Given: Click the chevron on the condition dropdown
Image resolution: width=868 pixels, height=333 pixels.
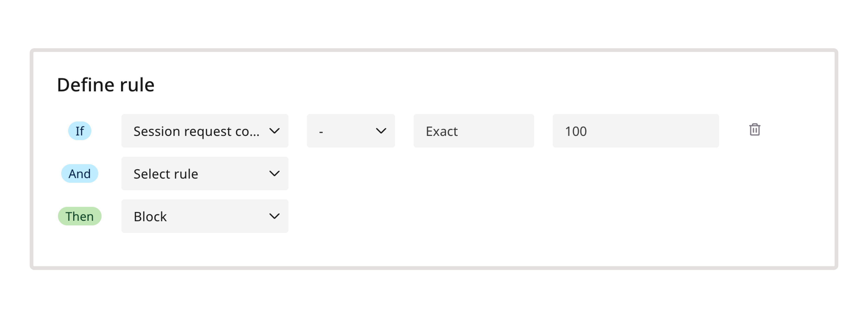Looking at the screenshot, I should tap(275, 131).
